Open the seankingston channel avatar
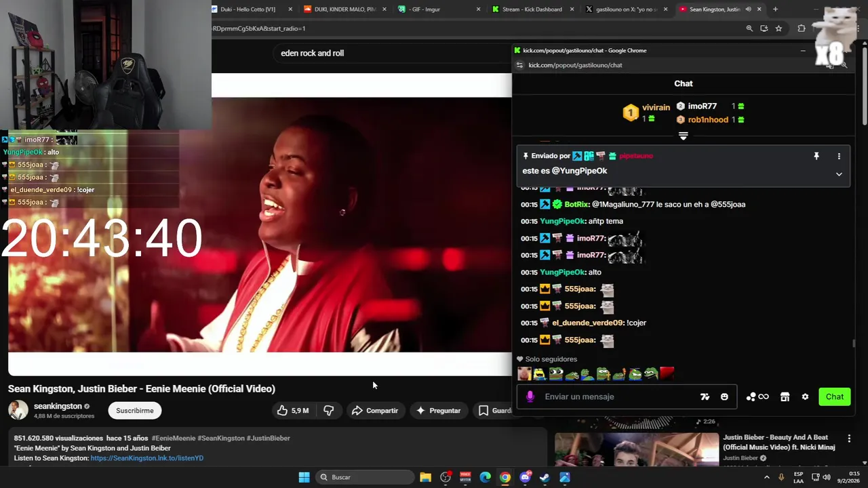Image resolution: width=868 pixels, height=488 pixels. point(18,410)
